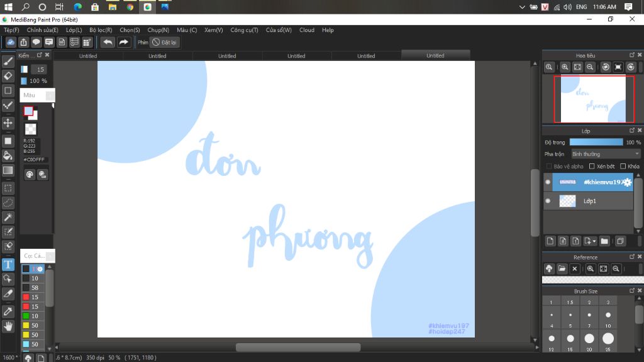
Task: Clear the reference image with X
Action: tap(575, 269)
